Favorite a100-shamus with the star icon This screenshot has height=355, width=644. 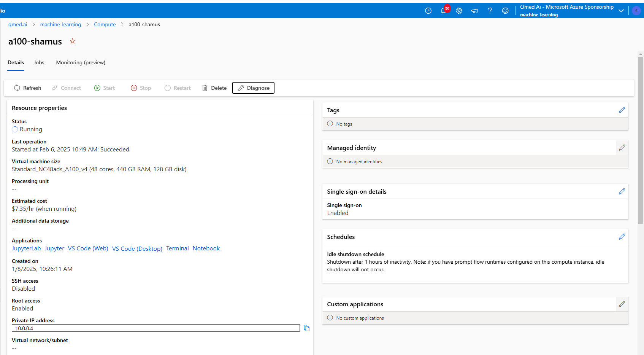[x=73, y=41]
